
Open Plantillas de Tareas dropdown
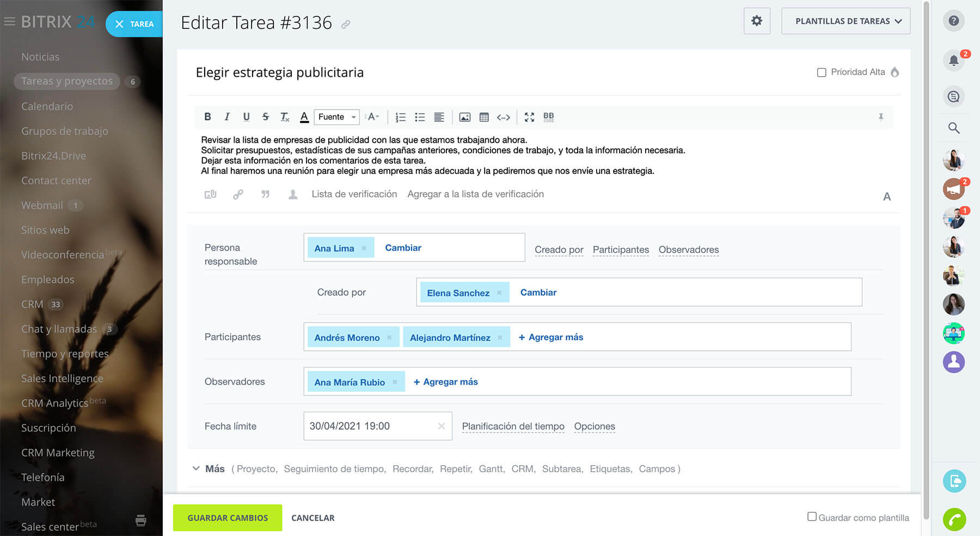coord(846,21)
